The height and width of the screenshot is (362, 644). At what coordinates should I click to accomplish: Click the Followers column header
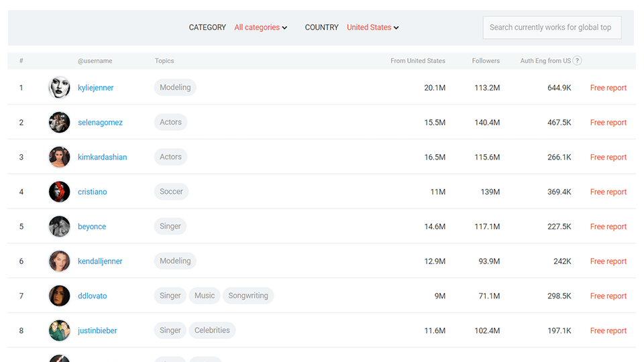pos(486,61)
